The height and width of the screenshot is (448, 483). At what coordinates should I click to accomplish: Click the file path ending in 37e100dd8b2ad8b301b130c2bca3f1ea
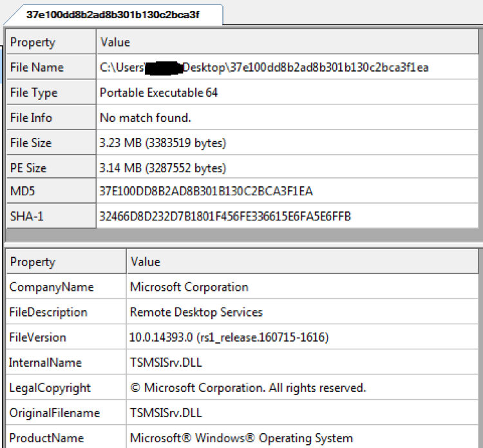click(264, 68)
